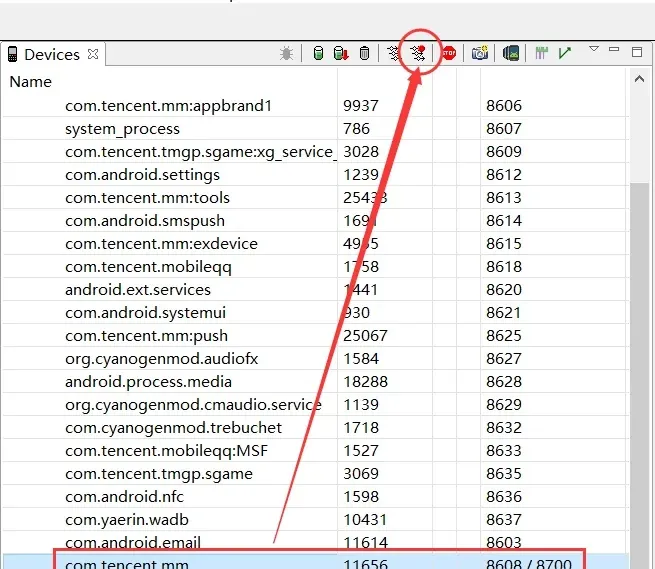Image resolution: width=655 pixels, height=569 pixels.
Task: Click the scroll up arrow of the process list
Action: click(639, 79)
